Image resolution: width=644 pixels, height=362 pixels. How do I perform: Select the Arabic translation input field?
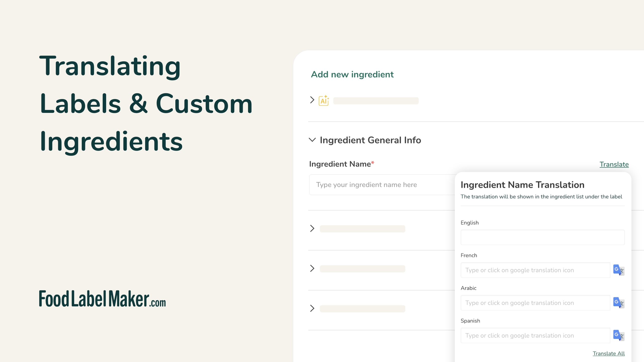535,303
